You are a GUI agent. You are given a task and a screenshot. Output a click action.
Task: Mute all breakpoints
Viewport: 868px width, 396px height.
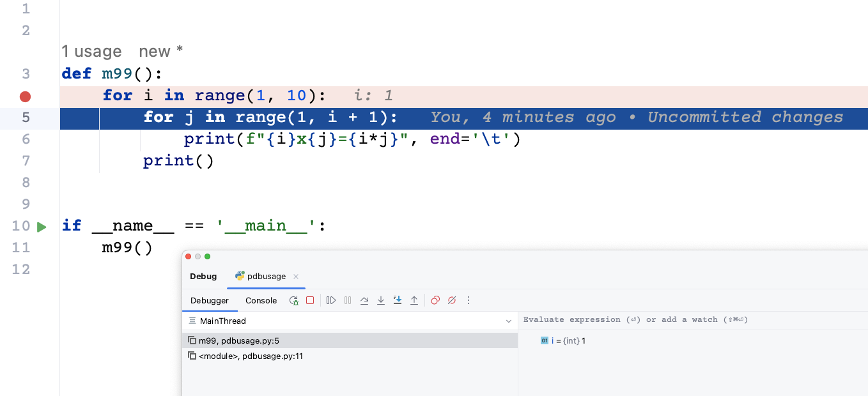click(x=452, y=300)
